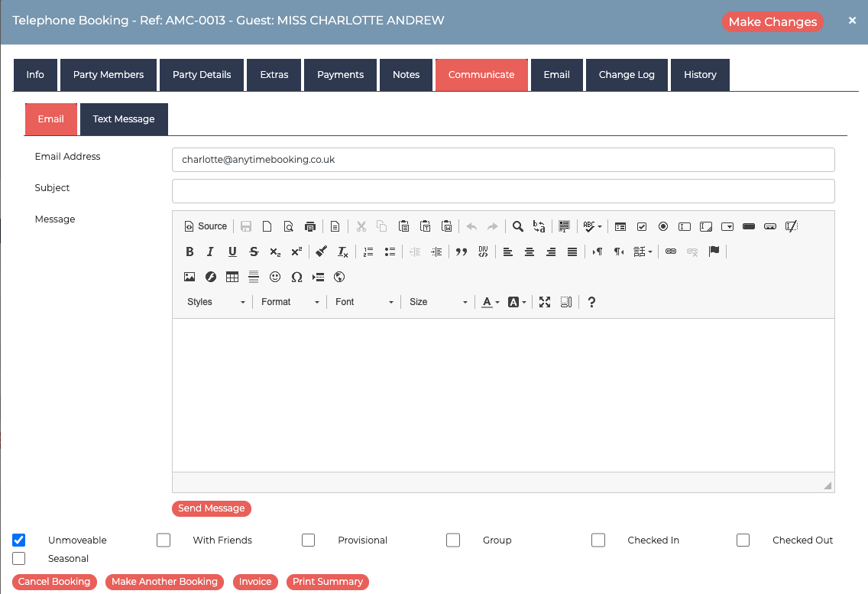Mark booking as Checked In

(x=598, y=540)
